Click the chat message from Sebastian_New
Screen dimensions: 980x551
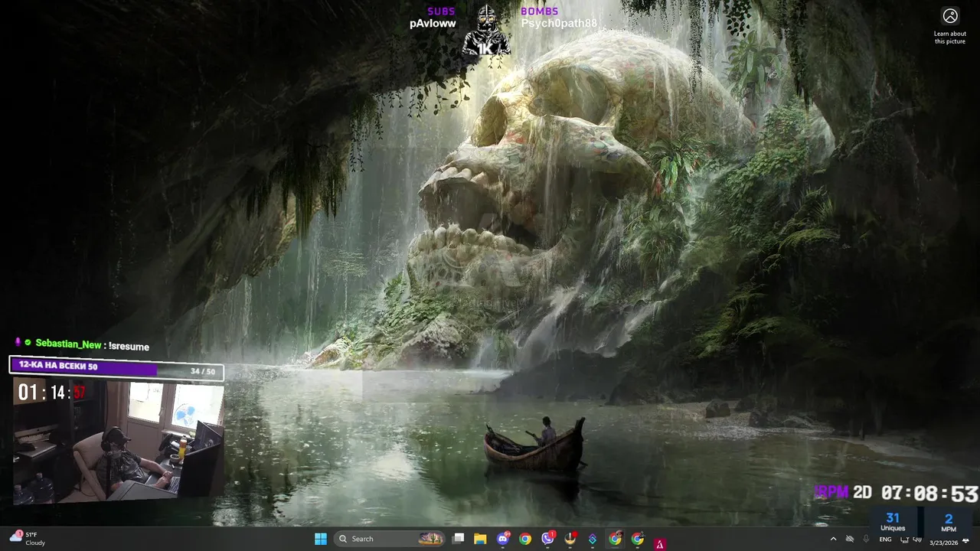[82, 345]
